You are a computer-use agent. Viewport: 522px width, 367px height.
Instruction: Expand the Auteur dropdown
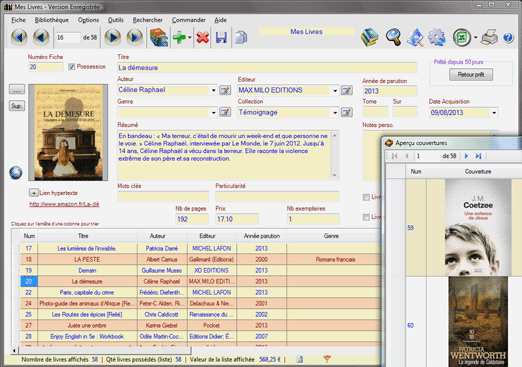tap(213, 90)
